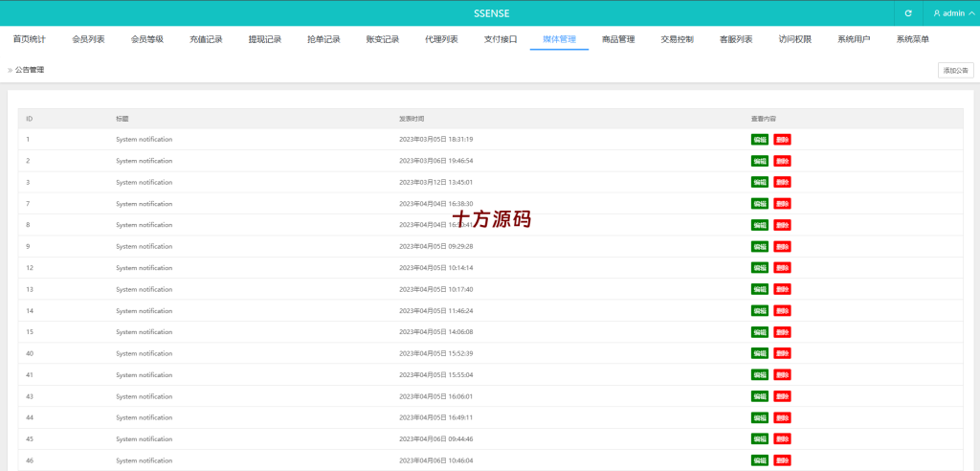Delete announcement with ID 43

782,396
